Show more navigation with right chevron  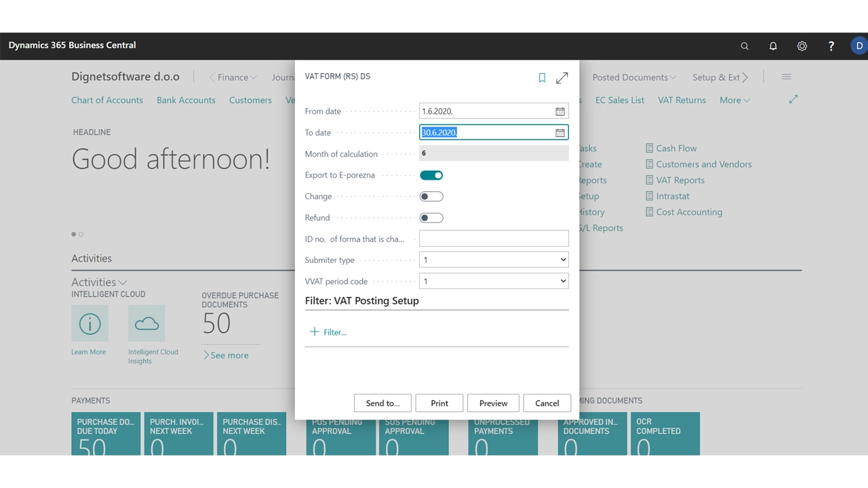click(x=745, y=77)
